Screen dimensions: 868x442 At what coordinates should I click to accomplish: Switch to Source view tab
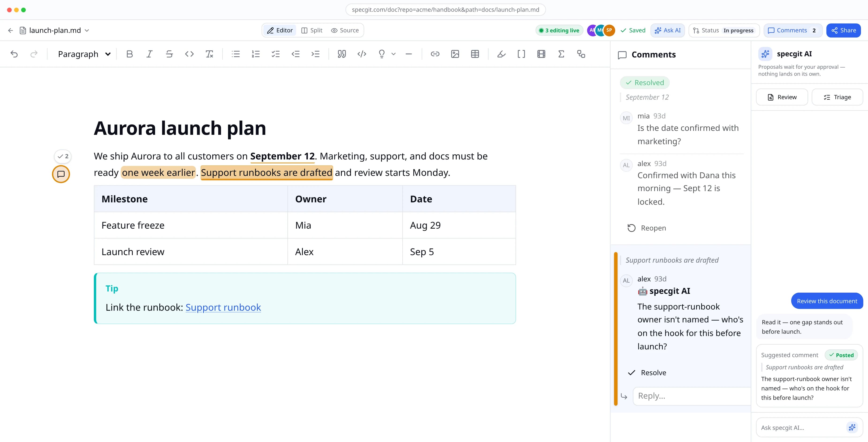(x=345, y=30)
